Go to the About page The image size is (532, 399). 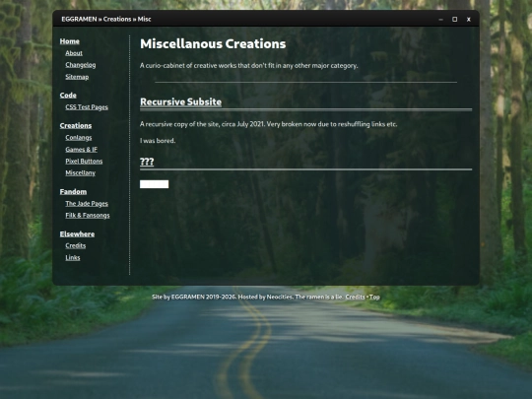(74, 53)
